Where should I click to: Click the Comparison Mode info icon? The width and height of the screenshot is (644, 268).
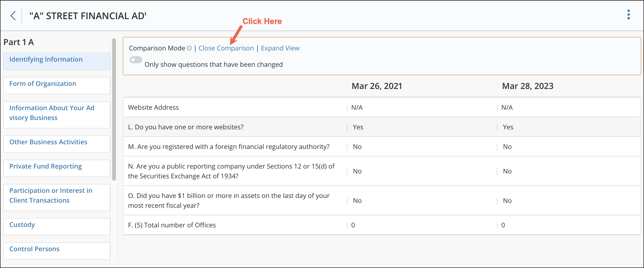(189, 48)
